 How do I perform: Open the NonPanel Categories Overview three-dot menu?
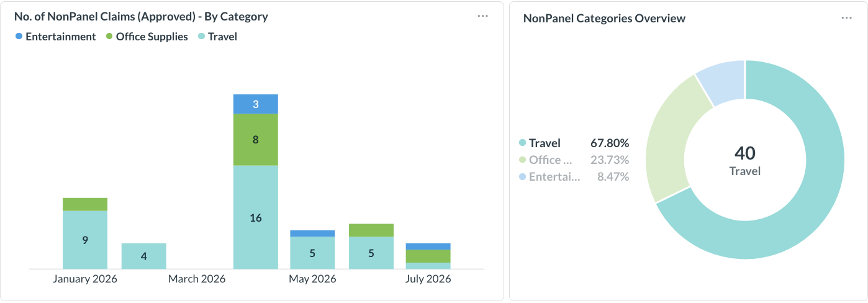846,18
